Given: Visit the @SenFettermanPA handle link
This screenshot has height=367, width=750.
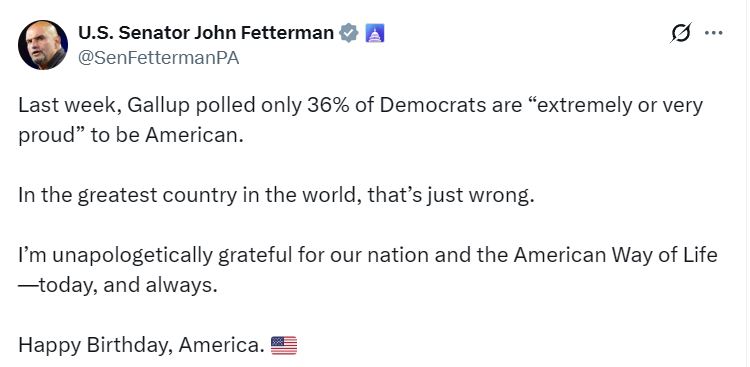Looking at the screenshot, I should click(158, 58).
